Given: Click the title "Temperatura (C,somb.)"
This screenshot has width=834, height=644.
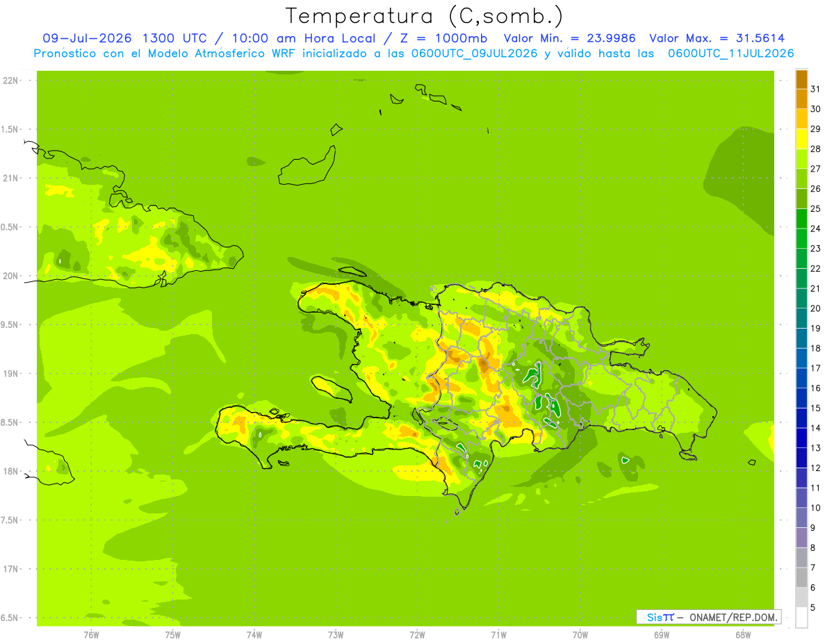Looking at the screenshot, I should pyautogui.click(x=424, y=16).
